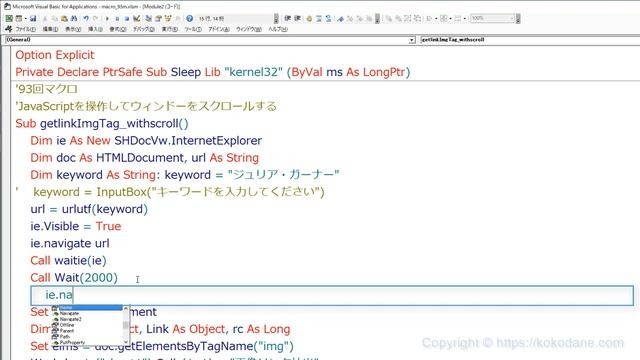The image size is (640, 360).
Task: Click the ie.Visible = True line
Action: (x=76, y=226)
